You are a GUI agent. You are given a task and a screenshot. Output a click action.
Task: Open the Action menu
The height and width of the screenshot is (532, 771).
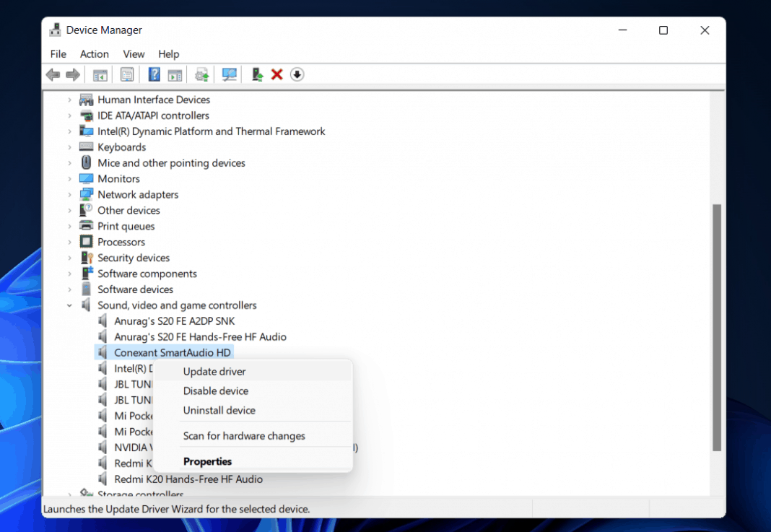pos(94,53)
